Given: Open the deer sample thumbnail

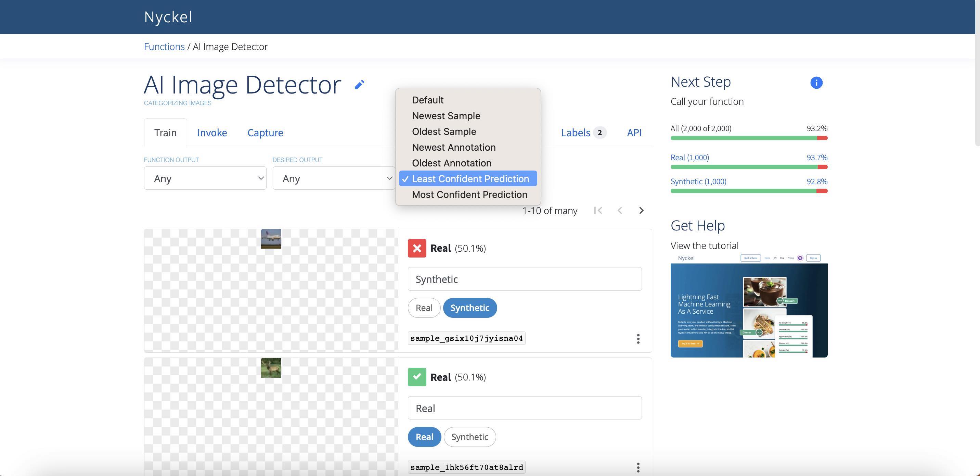Looking at the screenshot, I should coord(271,368).
